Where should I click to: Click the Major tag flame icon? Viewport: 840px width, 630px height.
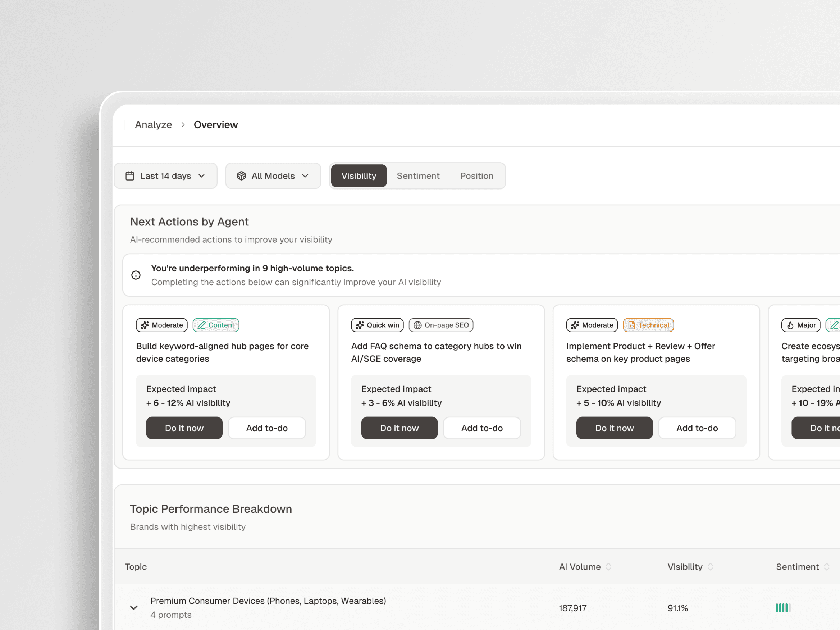790,325
